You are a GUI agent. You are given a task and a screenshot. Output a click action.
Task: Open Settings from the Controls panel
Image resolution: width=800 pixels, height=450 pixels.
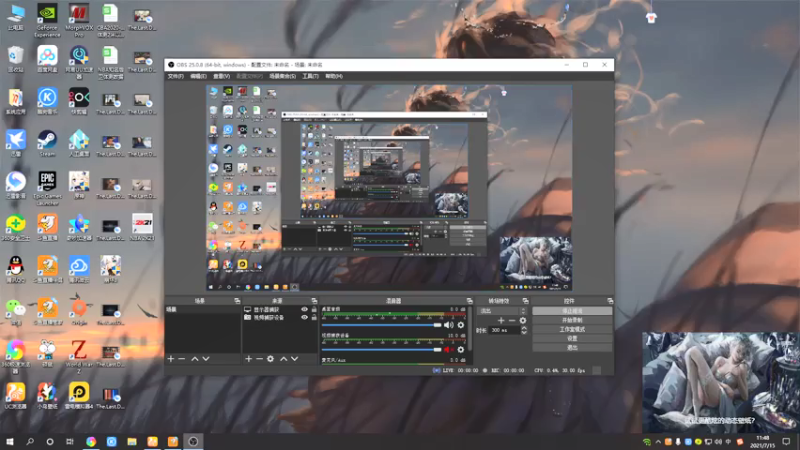(x=572, y=338)
